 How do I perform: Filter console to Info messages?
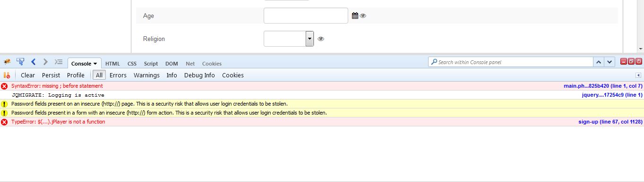point(172,75)
